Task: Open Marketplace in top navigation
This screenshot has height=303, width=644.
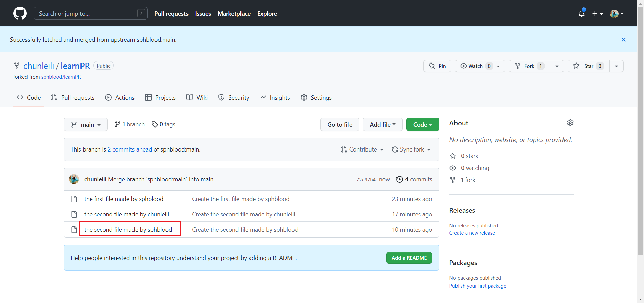Action: click(x=234, y=14)
